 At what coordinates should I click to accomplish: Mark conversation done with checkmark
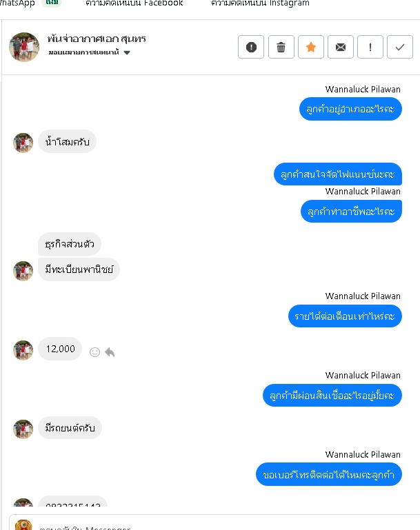(x=400, y=47)
